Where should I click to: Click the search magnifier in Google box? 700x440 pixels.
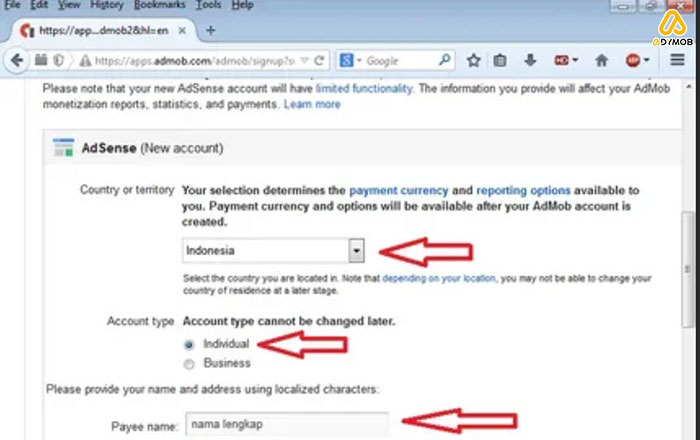(x=444, y=60)
